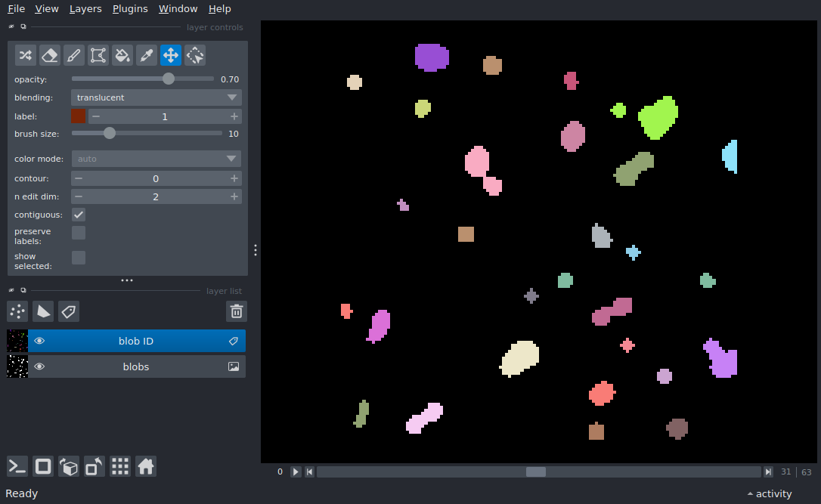821x504 pixels.
Task: Click the shuffle colors tool
Action: click(26, 55)
